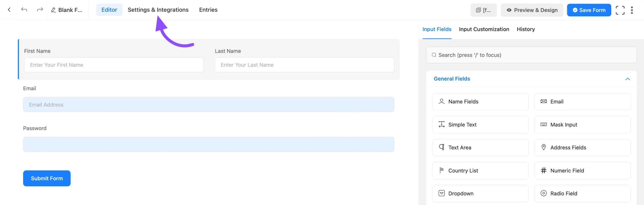Open Settings & Integrations tab
The image size is (644, 205).
[158, 10]
